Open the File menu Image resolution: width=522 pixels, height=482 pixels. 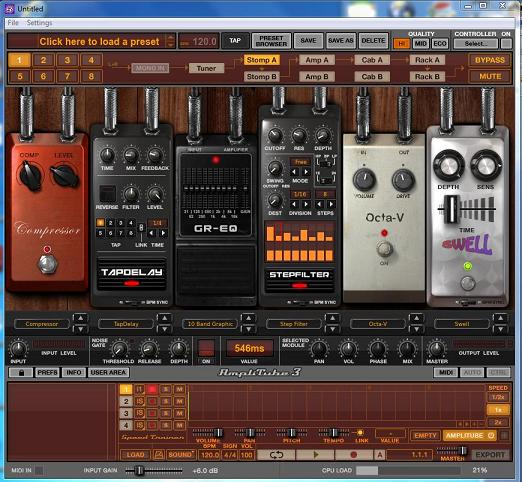click(13, 23)
